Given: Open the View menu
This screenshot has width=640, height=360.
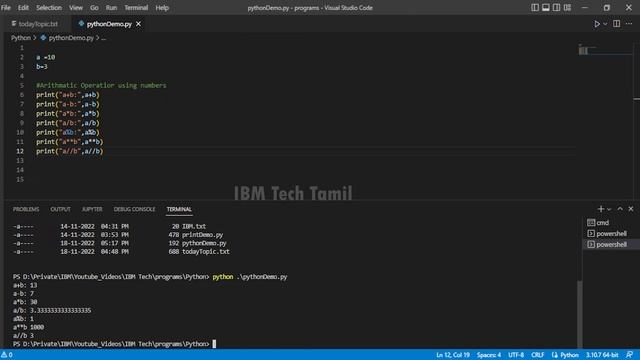Looking at the screenshot, I should pyautogui.click(x=76, y=8).
